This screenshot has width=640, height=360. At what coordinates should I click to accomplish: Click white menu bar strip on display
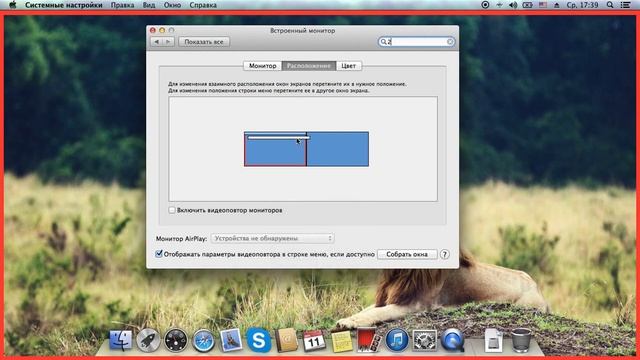tap(278, 138)
